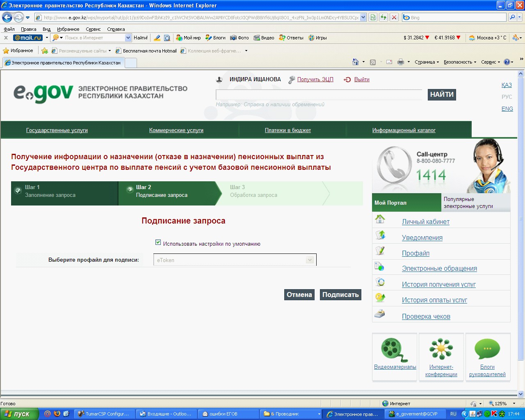Click the IE home toolbar icon
This screenshot has width=525, height=420.
click(356, 62)
